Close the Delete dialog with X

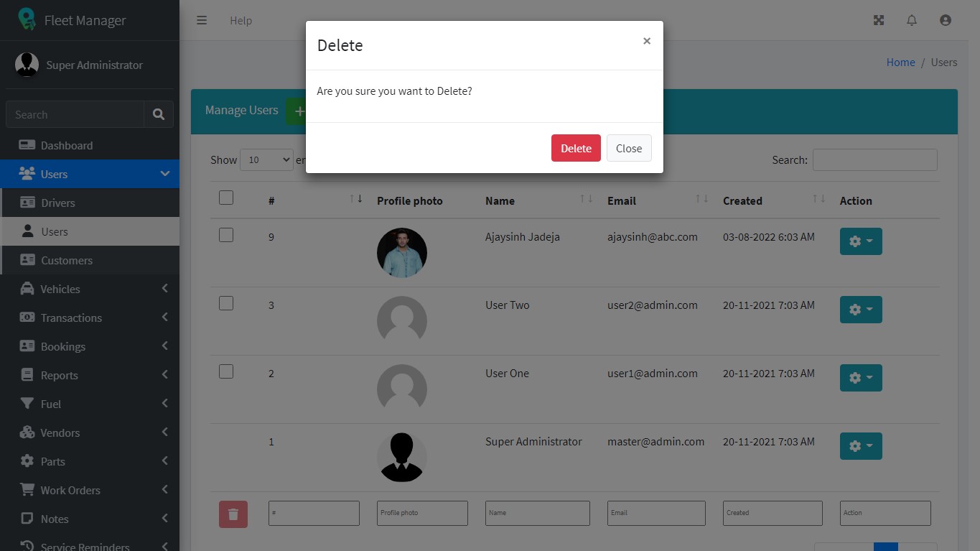point(647,41)
